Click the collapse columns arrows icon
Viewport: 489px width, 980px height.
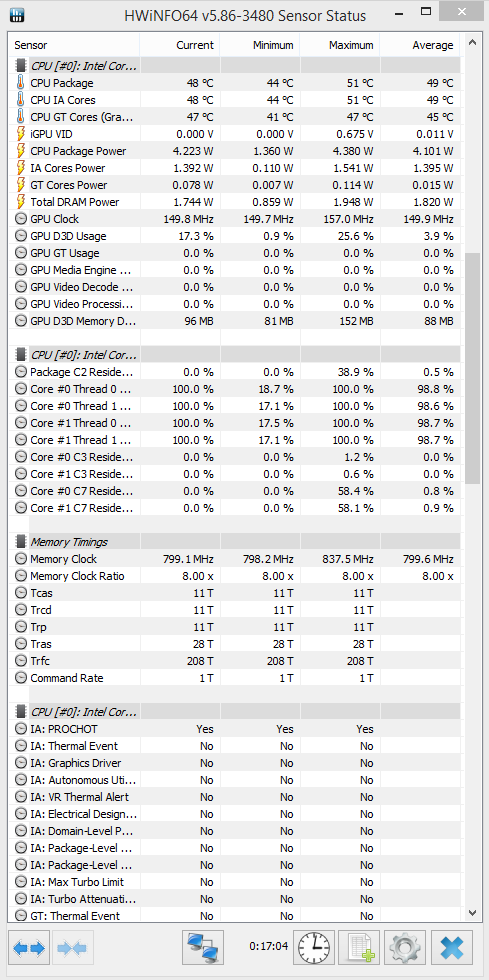[x=75, y=948]
